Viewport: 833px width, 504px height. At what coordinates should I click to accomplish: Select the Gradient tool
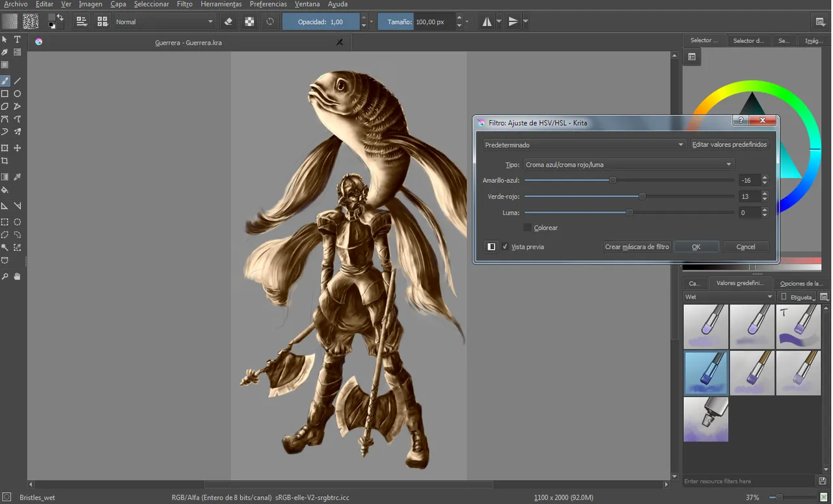coord(5,177)
